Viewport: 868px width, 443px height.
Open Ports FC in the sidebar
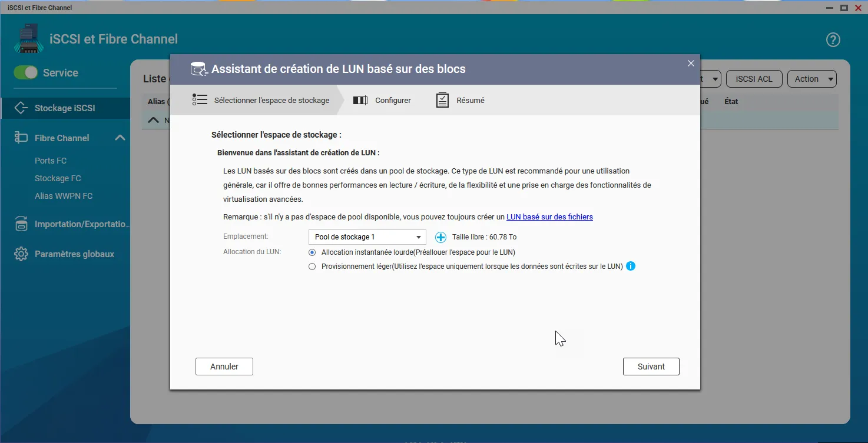click(x=51, y=161)
